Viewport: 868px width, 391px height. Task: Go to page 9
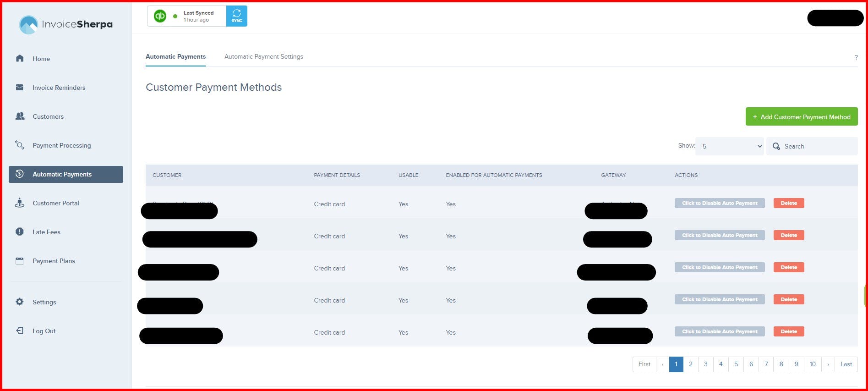pyautogui.click(x=797, y=364)
